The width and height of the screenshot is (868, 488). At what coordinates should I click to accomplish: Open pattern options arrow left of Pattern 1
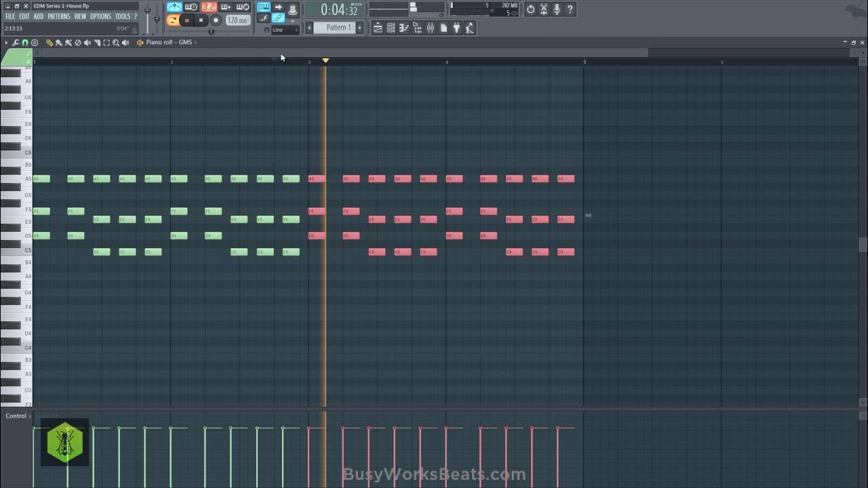click(x=309, y=28)
